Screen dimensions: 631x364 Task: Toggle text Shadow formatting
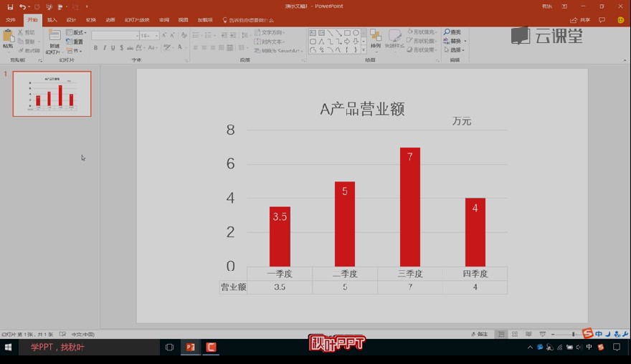[121, 48]
